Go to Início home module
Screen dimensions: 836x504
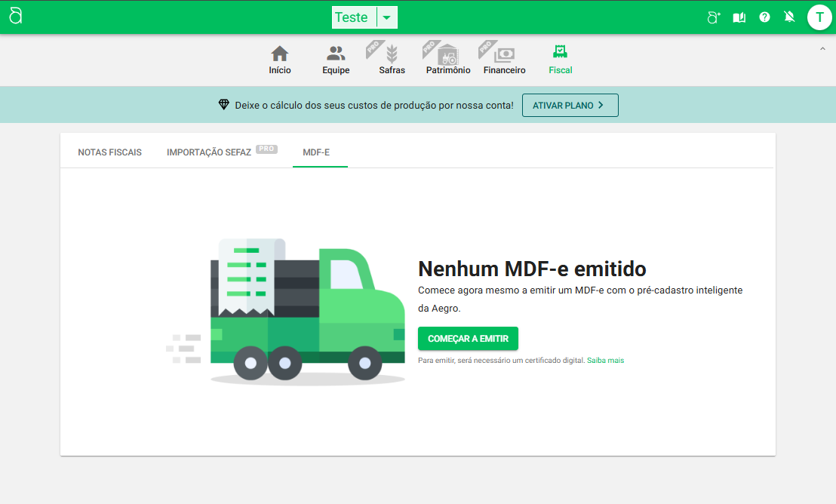tap(280, 60)
